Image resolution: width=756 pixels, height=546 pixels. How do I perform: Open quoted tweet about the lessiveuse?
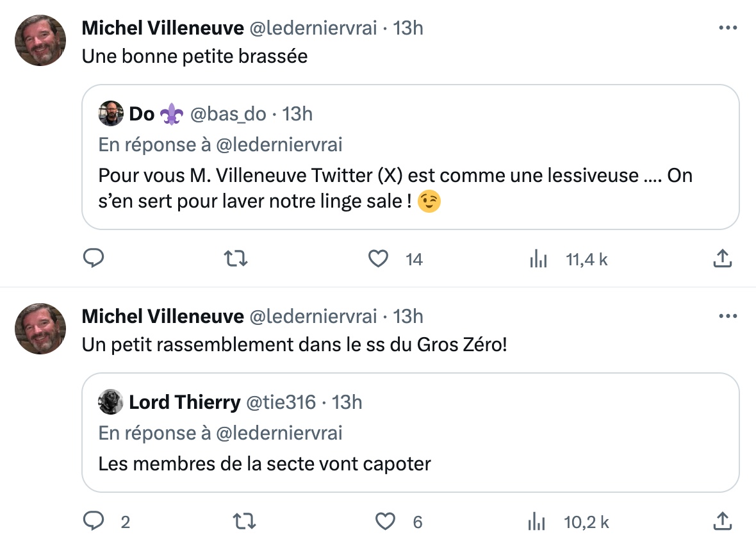coord(410,157)
